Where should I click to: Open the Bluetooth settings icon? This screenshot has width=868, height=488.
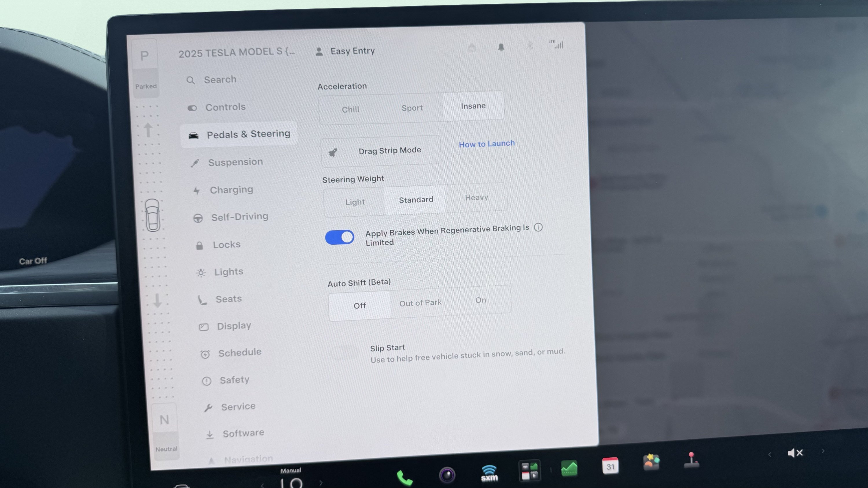530,46
